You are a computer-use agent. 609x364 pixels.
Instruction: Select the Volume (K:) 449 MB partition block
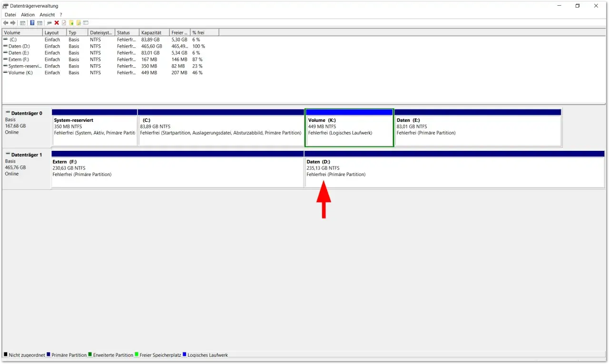click(x=349, y=128)
